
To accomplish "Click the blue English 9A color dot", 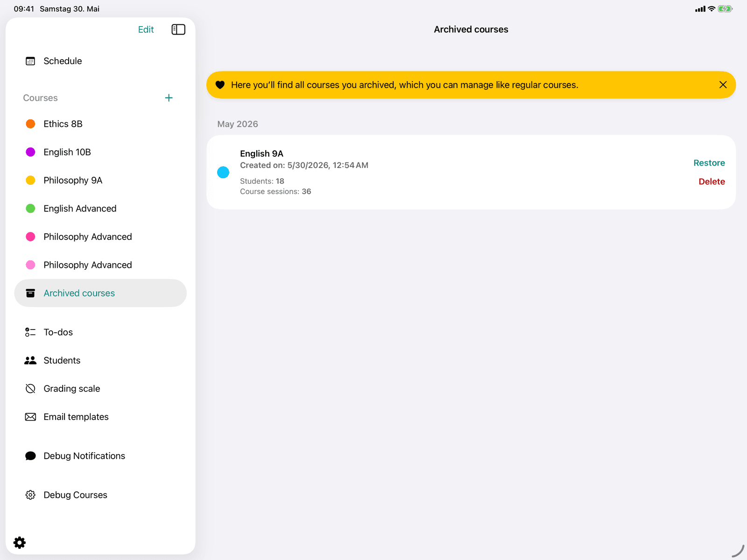I will 223,172.
